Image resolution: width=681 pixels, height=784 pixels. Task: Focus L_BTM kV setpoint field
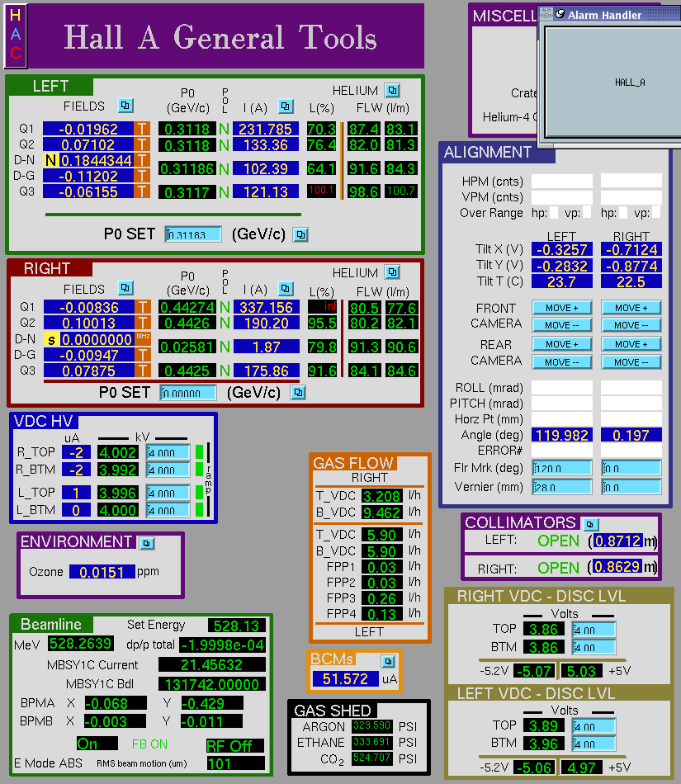click(x=168, y=510)
